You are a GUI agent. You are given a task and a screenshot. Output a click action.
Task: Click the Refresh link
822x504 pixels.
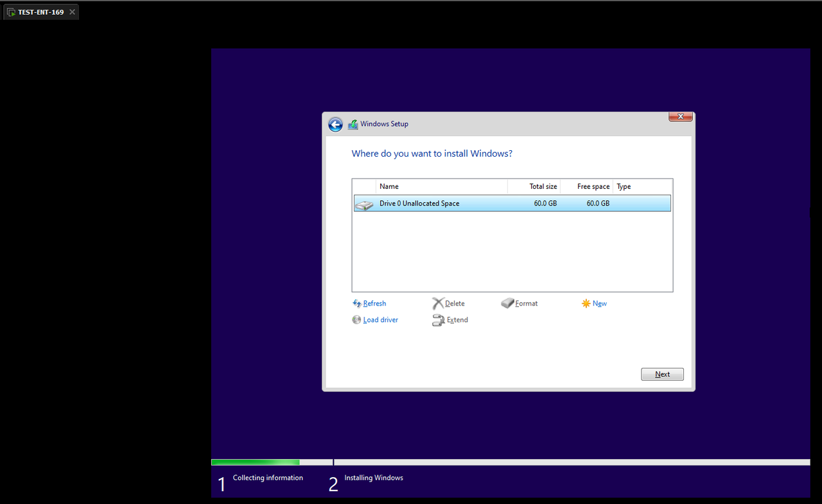point(374,304)
